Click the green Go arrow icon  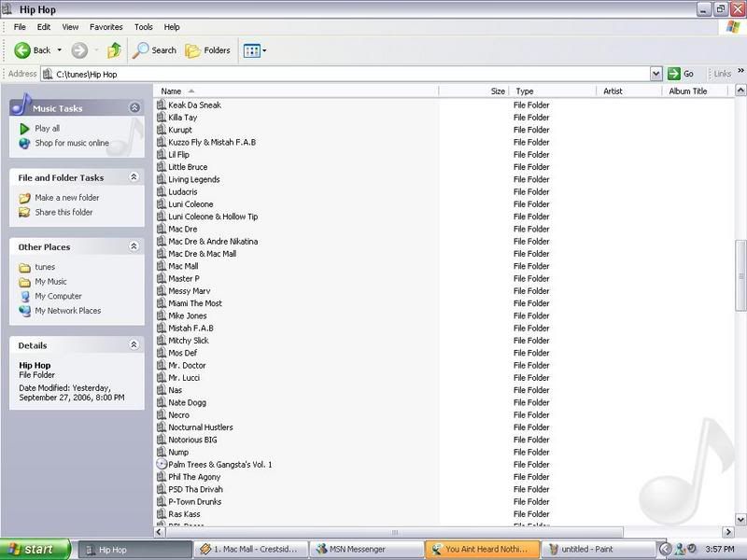(x=673, y=74)
